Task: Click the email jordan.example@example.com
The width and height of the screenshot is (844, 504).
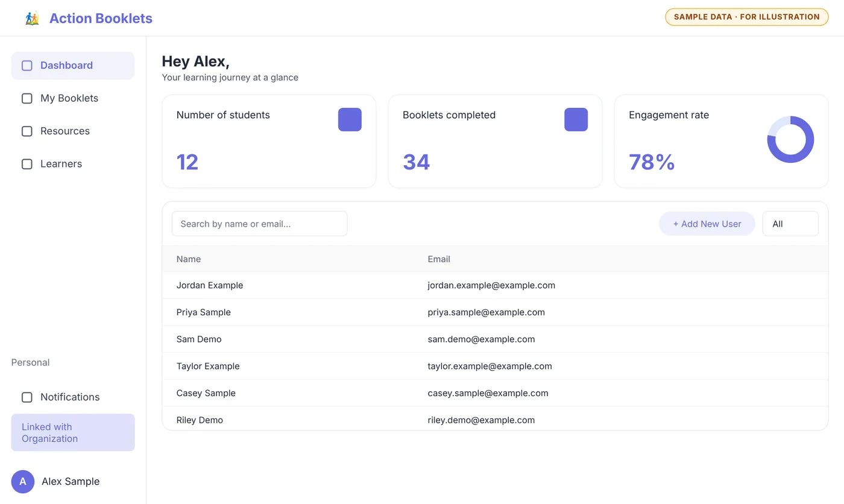Action: [x=491, y=286]
